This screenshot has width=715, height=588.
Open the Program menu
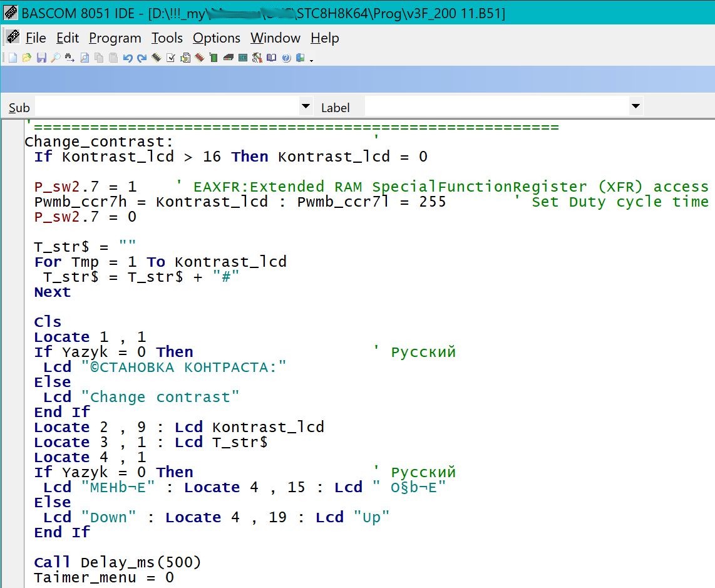115,38
